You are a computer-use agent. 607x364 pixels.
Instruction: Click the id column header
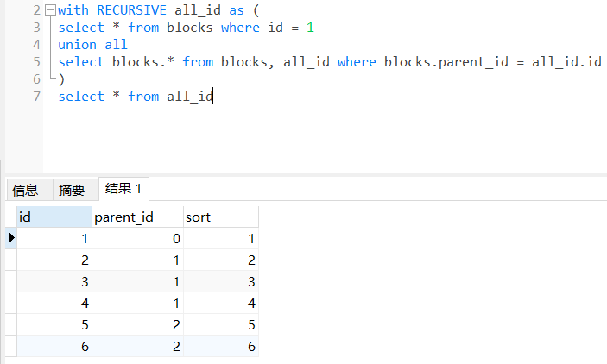[x=54, y=217]
